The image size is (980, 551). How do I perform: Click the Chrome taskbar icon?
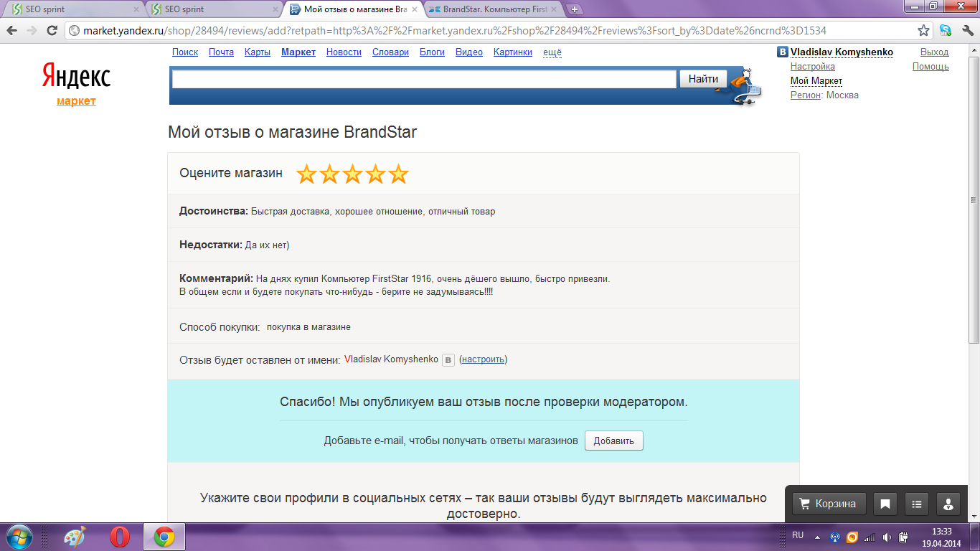pyautogui.click(x=164, y=537)
